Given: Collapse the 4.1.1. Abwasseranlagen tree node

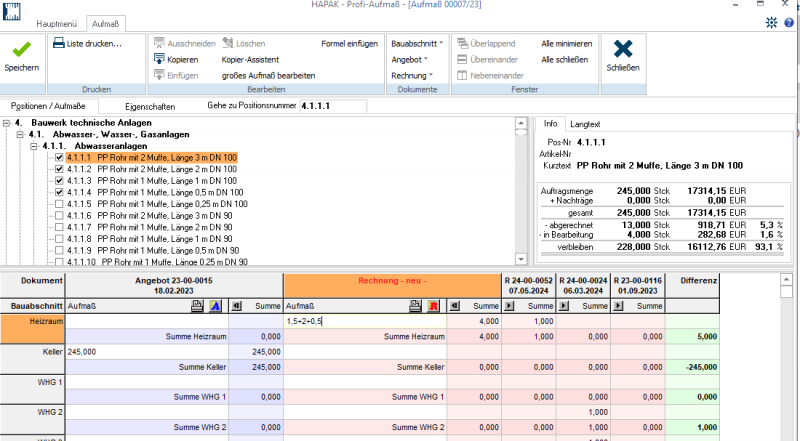Looking at the screenshot, I should (x=34, y=146).
